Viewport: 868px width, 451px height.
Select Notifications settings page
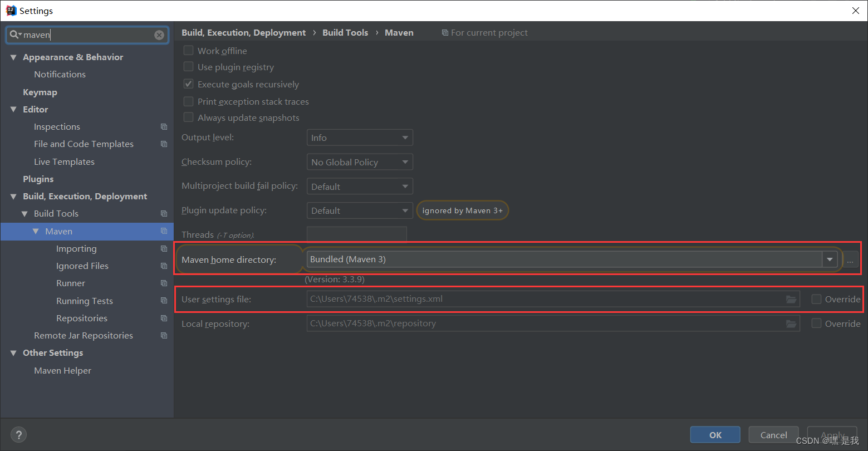[x=60, y=74]
